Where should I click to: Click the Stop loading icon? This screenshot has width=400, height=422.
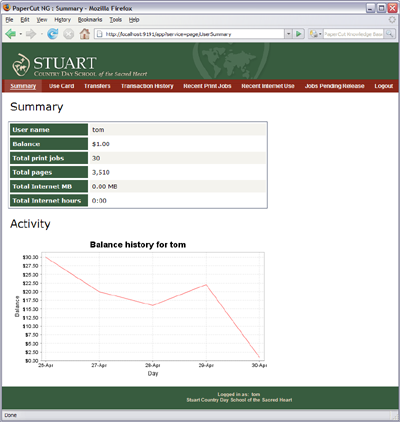[x=69, y=34]
